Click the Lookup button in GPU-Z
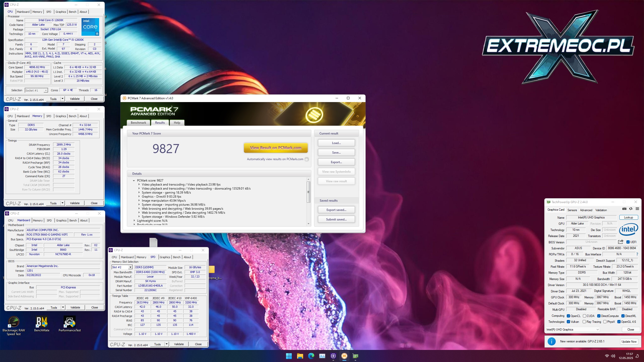644x362 pixels. (x=628, y=217)
